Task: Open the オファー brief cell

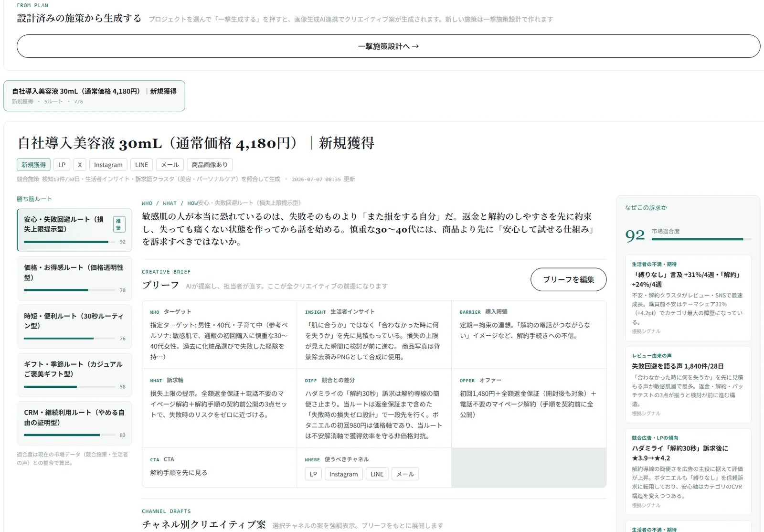Action: pos(529,408)
